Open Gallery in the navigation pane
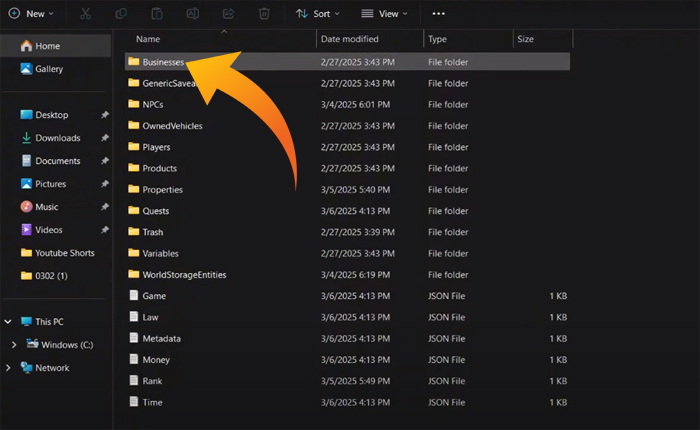Screen dimensions: 700x430 [48, 69]
